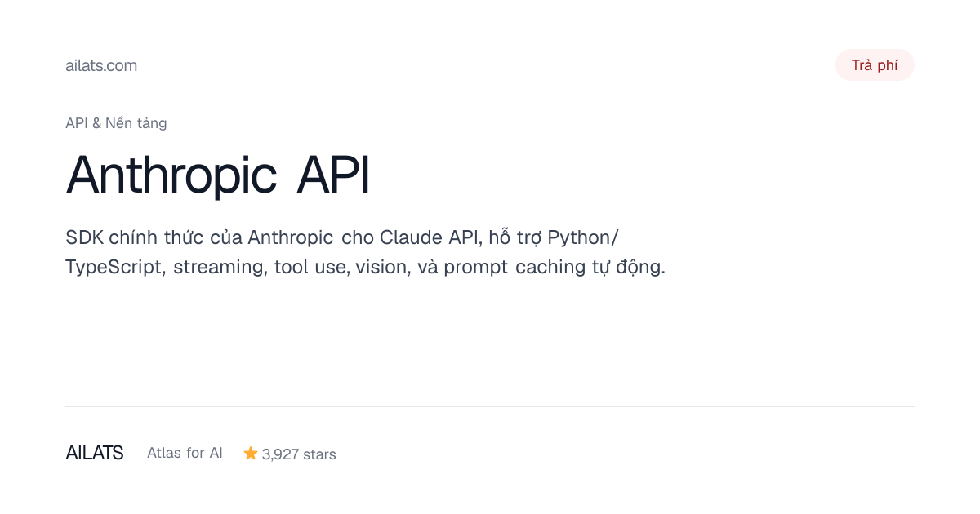Select the Trả phí pricing badge

tap(875, 65)
